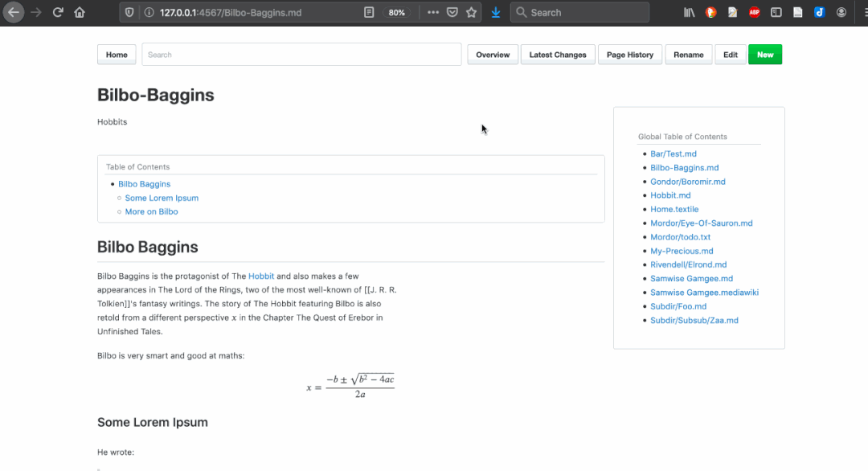Image resolution: width=868 pixels, height=471 pixels.
Task: Open Samwise Gamgee.mediawiki link
Action: (x=704, y=293)
